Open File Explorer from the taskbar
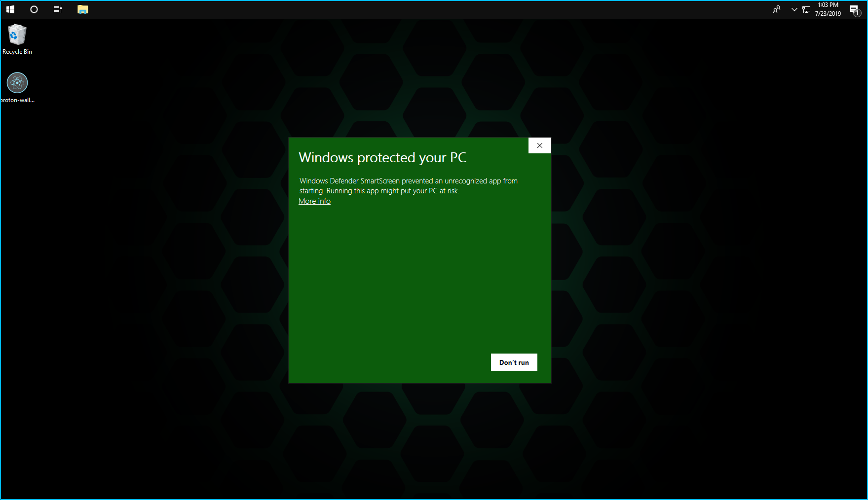 tap(83, 9)
